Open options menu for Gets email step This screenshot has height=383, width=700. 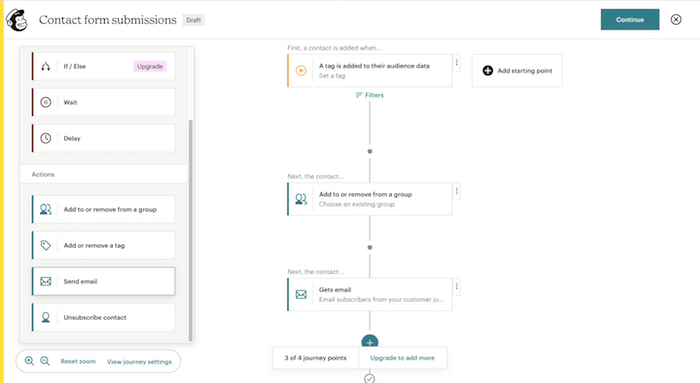point(456,286)
